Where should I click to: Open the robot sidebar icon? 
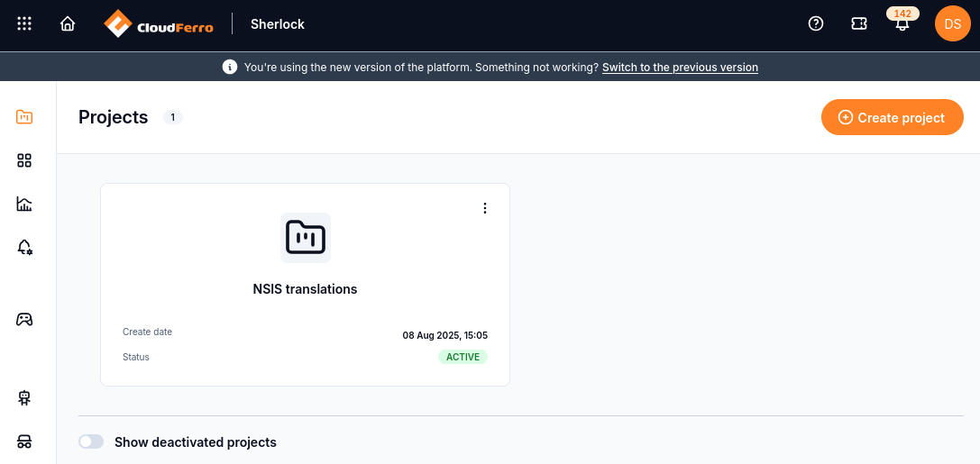pos(24,398)
